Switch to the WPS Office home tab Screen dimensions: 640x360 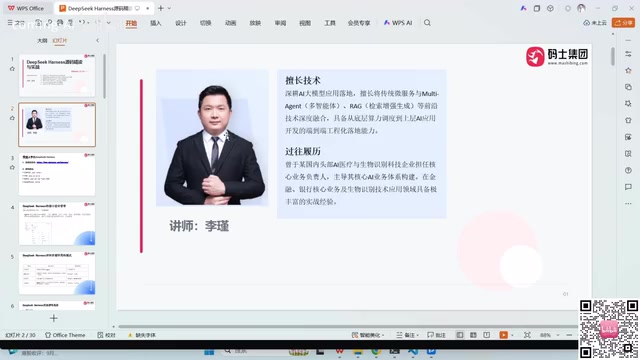(26, 8)
